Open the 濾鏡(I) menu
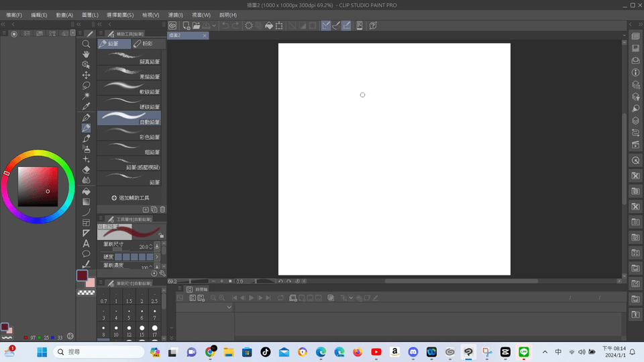Viewport: 644px width, 362px height. [x=175, y=15]
